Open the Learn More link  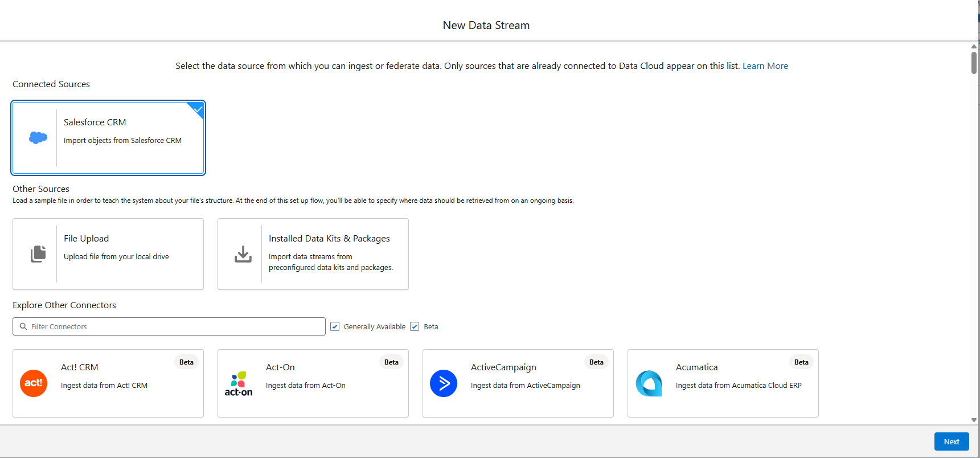pos(765,66)
